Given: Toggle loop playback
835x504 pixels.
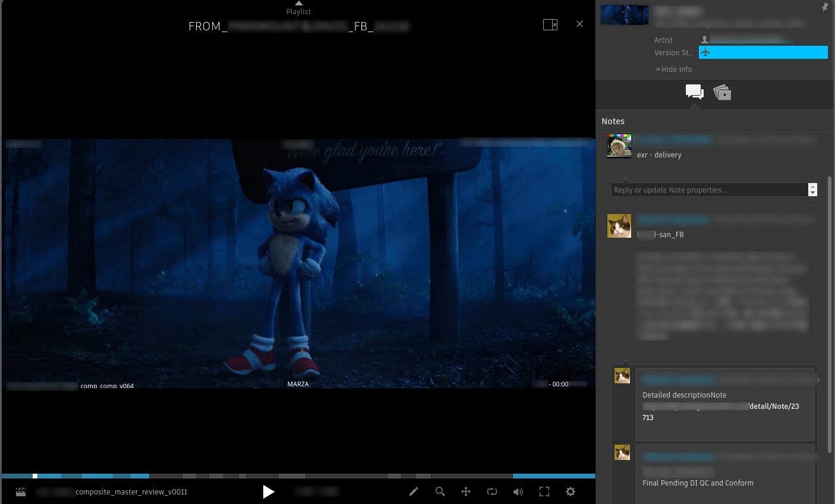Looking at the screenshot, I should [x=492, y=492].
